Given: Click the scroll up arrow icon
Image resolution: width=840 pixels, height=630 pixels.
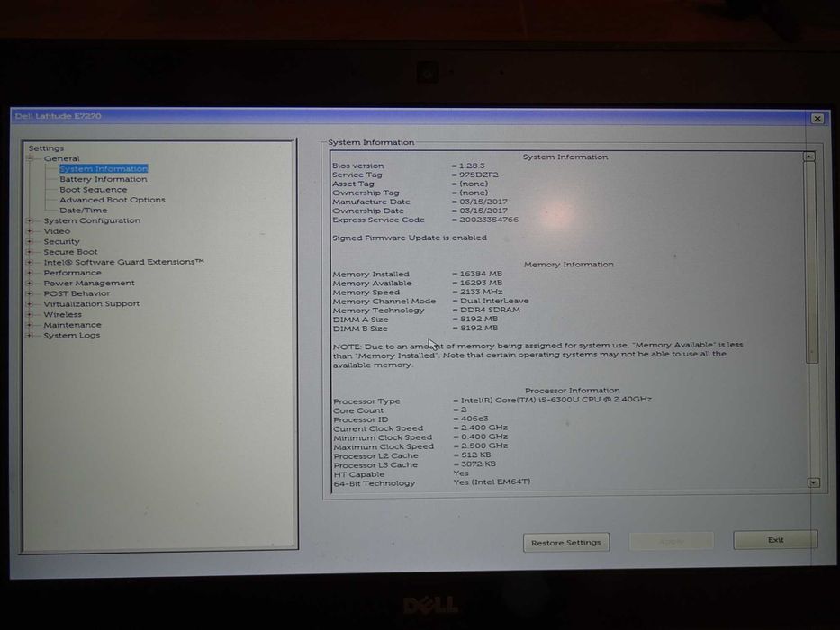Looking at the screenshot, I should pyautogui.click(x=809, y=157).
